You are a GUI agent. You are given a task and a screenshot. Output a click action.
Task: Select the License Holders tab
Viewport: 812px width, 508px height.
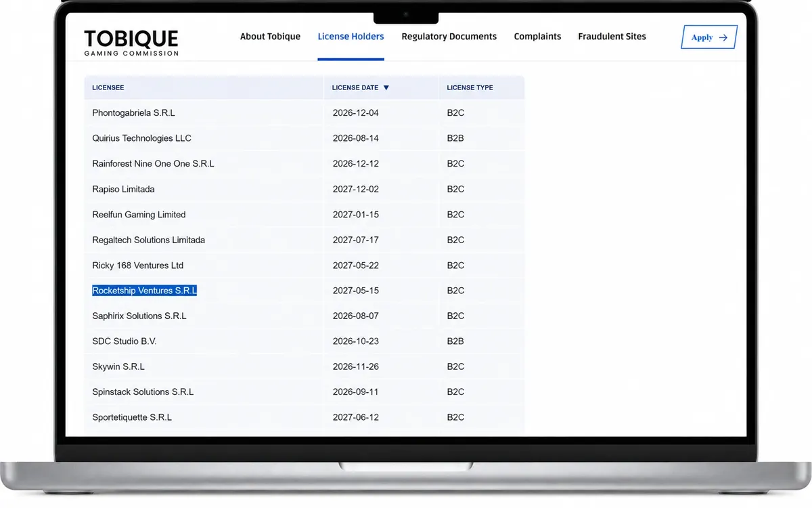click(x=351, y=37)
